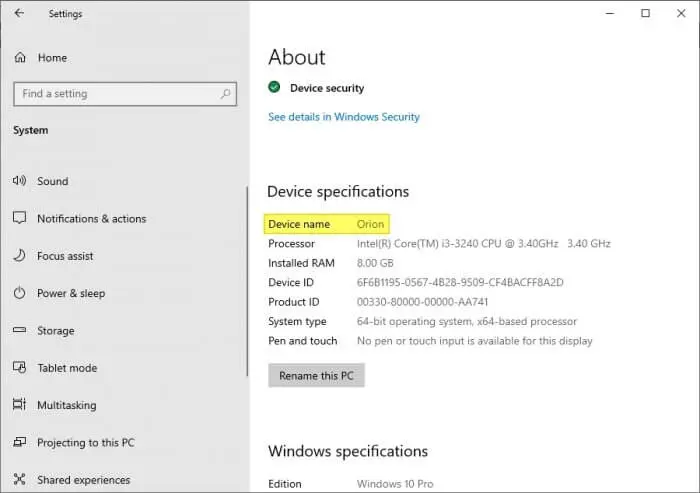Focus the Find a setting search box
This screenshot has width=700, height=493.
(x=125, y=94)
